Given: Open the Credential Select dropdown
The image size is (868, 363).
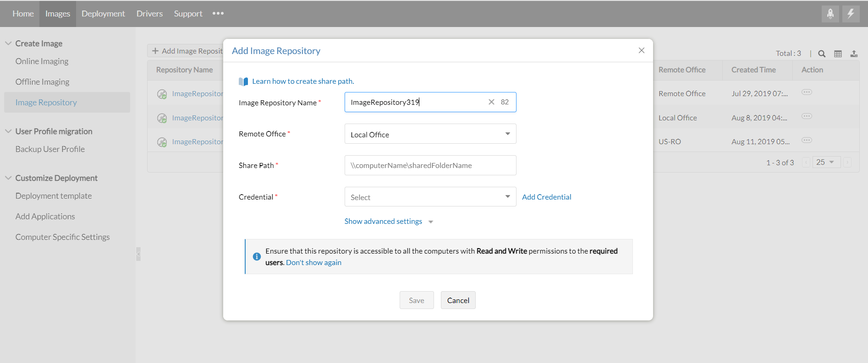Looking at the screenshot, I should click(x=430, y=197).
